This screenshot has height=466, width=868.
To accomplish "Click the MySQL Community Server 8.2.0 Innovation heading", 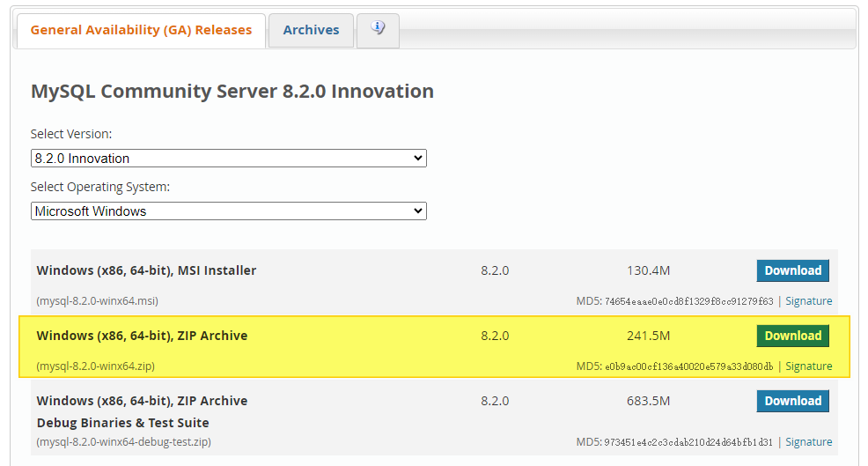I will 232,91.
